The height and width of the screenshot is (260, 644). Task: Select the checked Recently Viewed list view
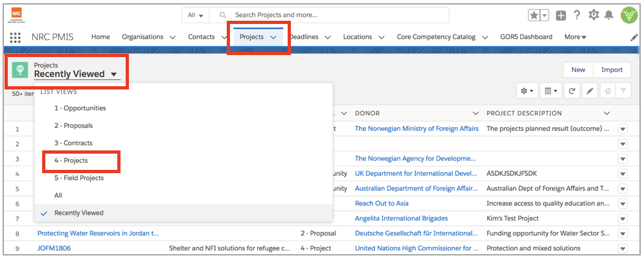pos(183,213)
